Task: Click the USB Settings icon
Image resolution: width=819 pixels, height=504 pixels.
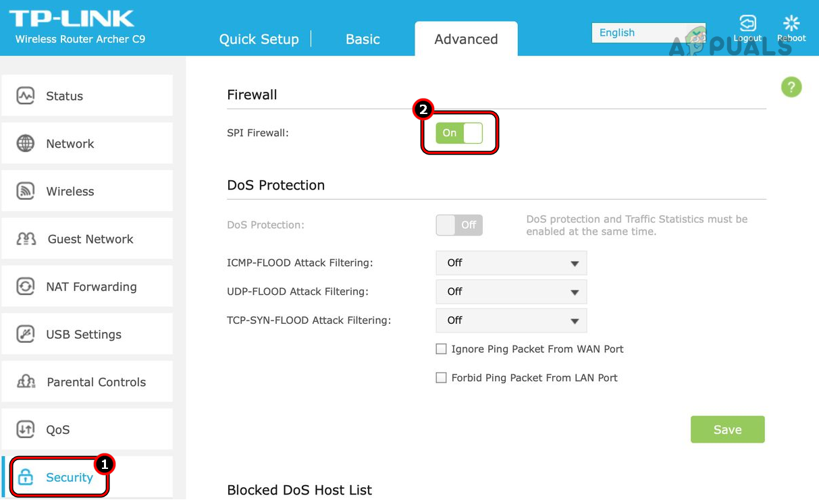Action: [25, 334]
